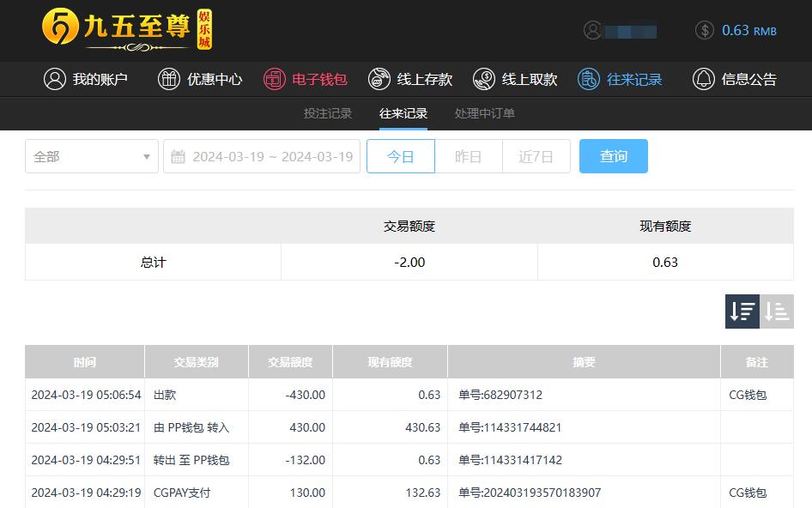Click the 电子钱包 wallet icon

275,79
